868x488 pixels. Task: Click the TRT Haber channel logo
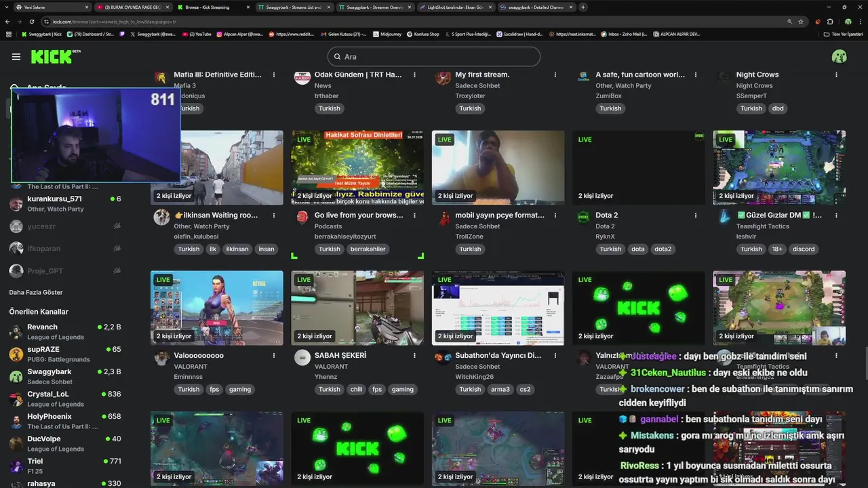[302, 77]
